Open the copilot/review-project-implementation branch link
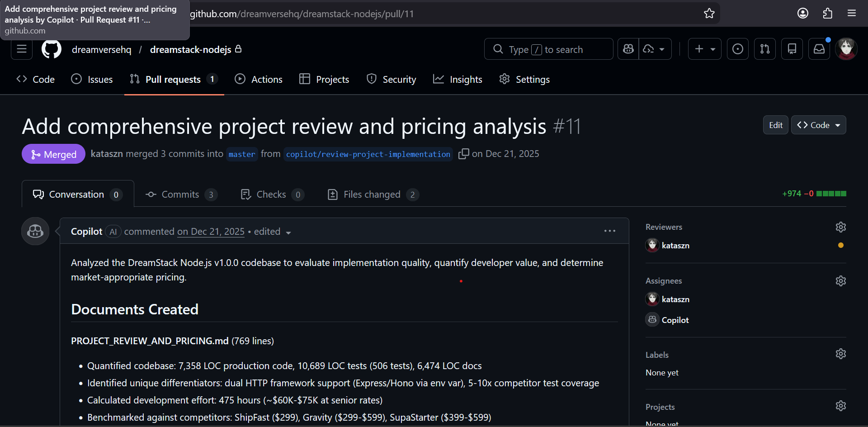Image resolution: width=868 pixels, height=427 pixels. coord(368,154)
